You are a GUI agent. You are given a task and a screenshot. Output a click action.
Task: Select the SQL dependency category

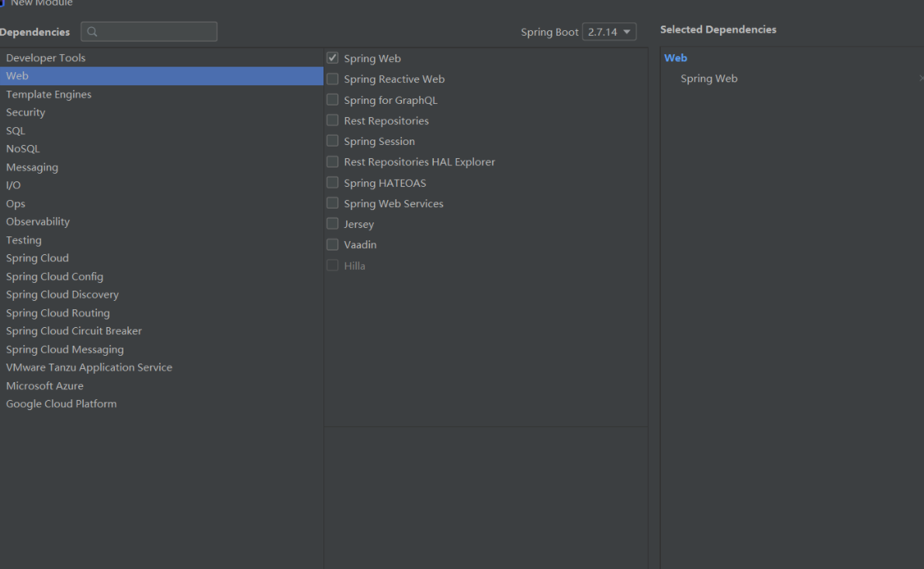coord(16,131)
